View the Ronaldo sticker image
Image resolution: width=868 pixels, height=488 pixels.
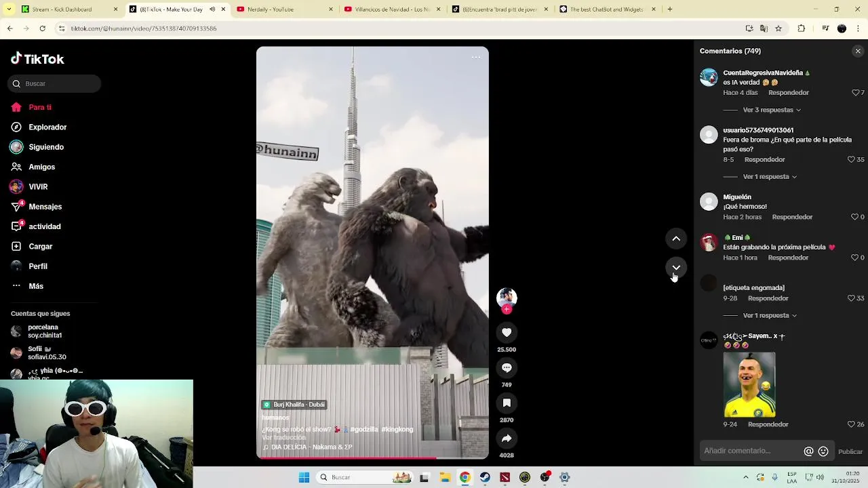tap(749, 385)
